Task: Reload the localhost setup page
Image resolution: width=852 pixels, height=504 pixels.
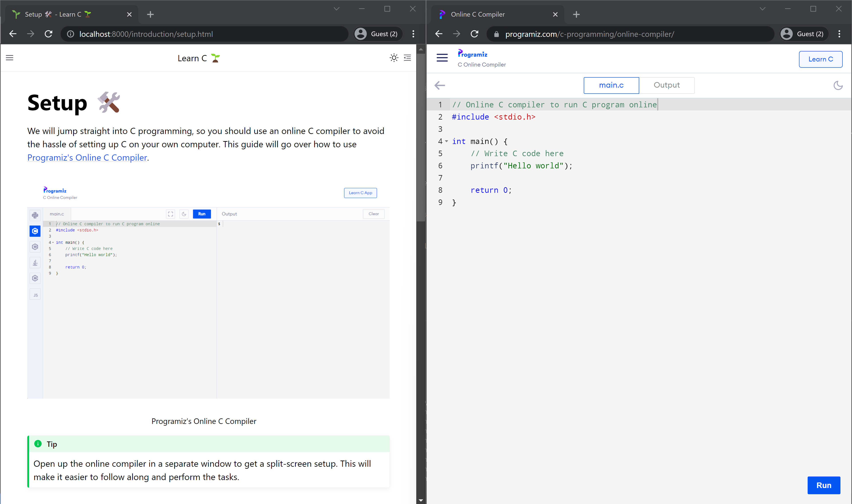Action: (49, 34)
